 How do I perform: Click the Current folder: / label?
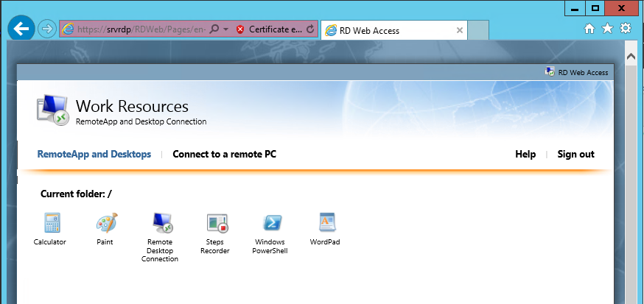[x=76, y=194]
